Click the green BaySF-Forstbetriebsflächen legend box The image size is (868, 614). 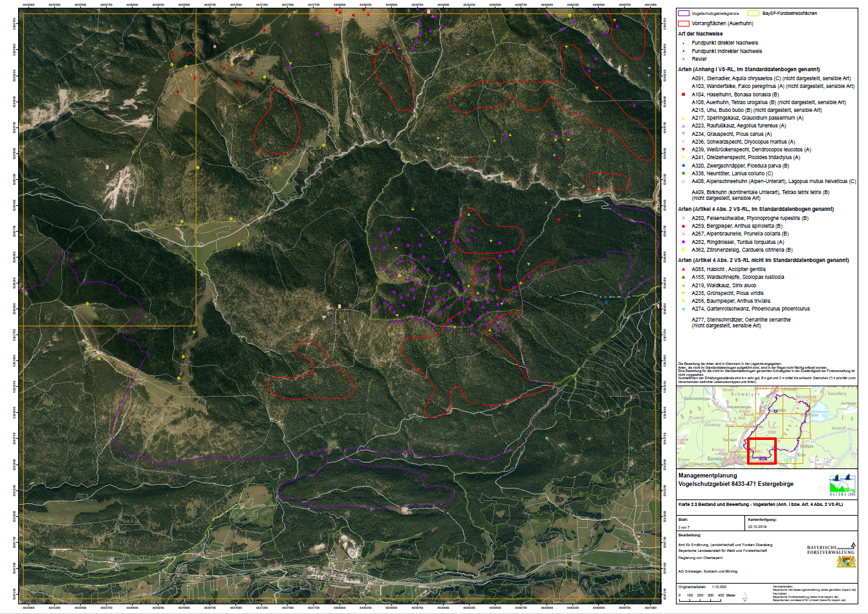(754, 14)
